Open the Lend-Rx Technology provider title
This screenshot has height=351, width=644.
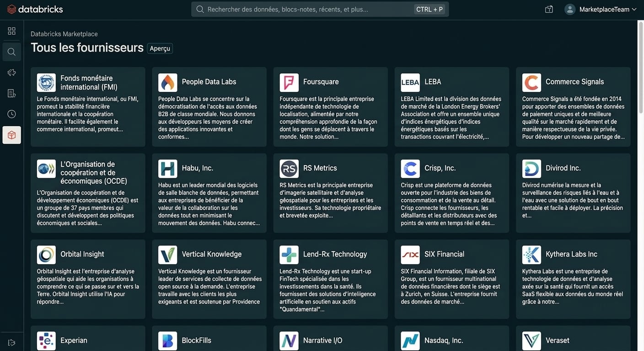click(x=335, y=254)
